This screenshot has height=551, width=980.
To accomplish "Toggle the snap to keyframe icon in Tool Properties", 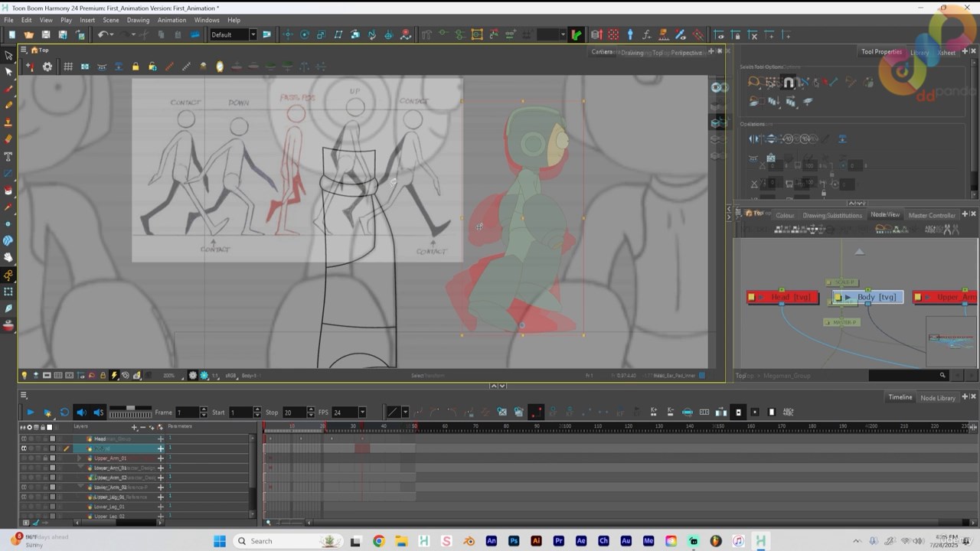I will pos(788,82).
